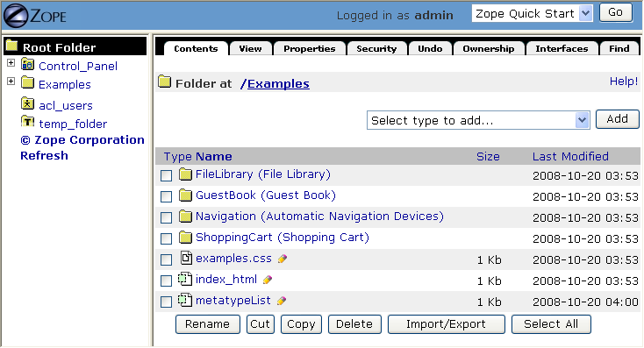644x348 pixels.
Task: Check the metatypeList row checkbox
Action: [x=167, y=302]
